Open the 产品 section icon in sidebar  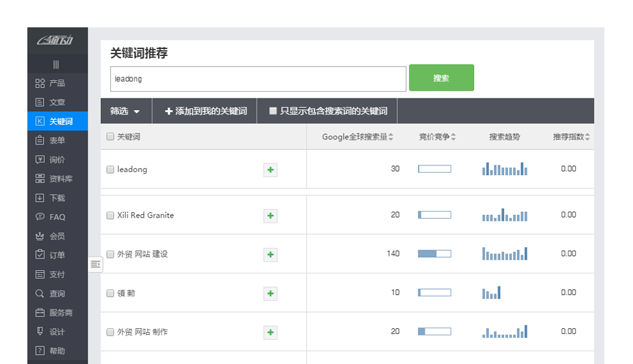coord(40,83)
